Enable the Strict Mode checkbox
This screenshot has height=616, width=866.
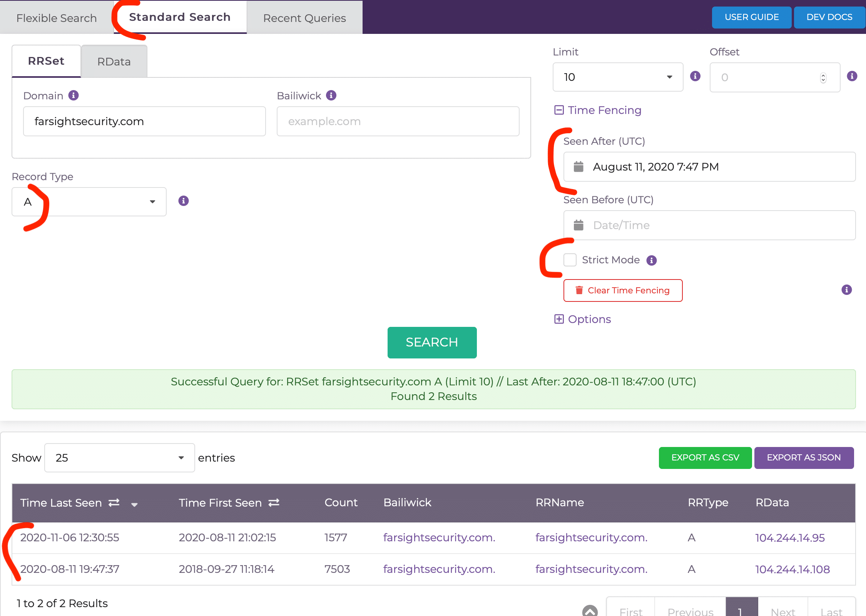point(570,260)
